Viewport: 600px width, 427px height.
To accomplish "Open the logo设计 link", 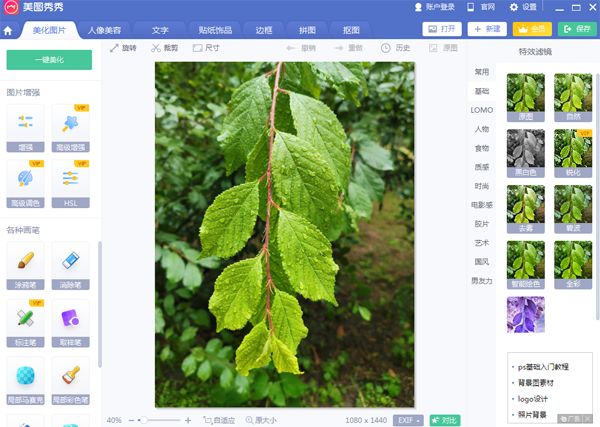I will point(533,399).
